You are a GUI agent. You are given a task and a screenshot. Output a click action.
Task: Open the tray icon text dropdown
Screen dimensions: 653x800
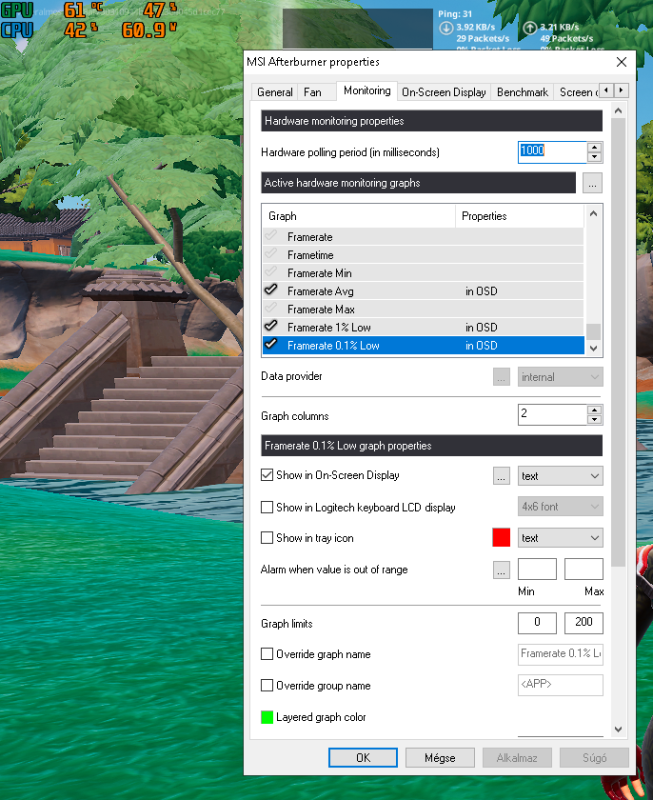click(560, 538)
